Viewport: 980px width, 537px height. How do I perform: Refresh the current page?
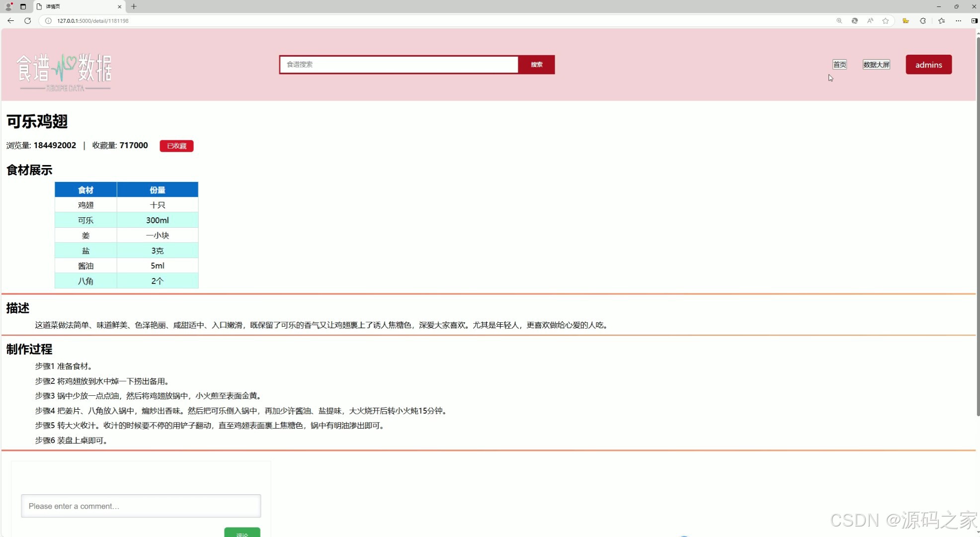[x=27, y=21]
